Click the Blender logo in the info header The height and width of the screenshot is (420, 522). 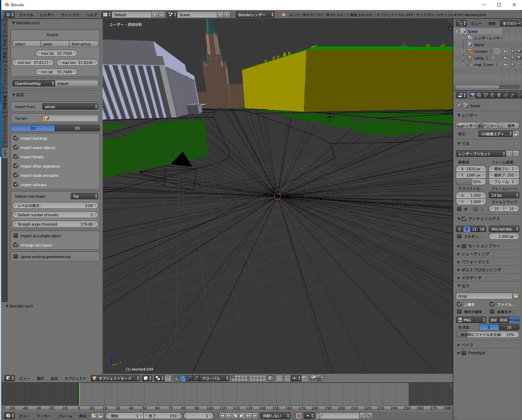pyautogui.click(x=283, y=15)
